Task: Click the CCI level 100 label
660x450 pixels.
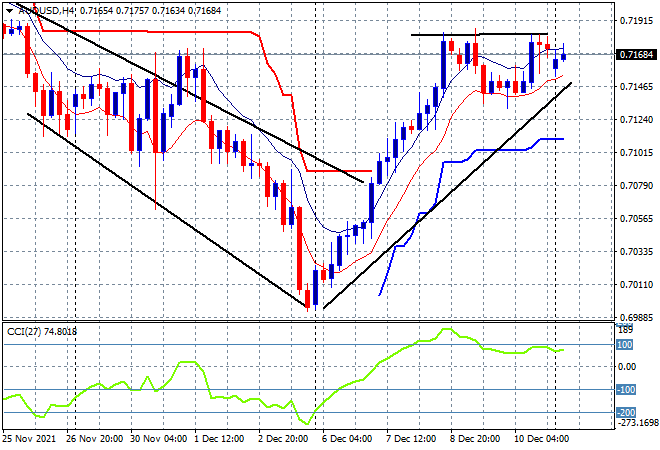Action: point(624,345)
